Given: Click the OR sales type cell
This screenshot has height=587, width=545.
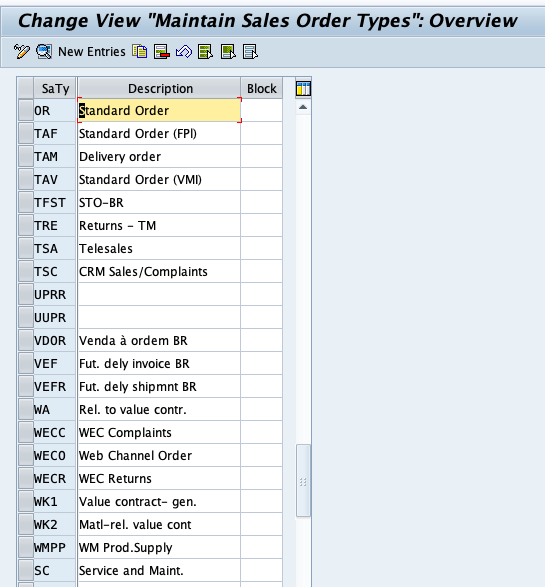Looking at the screenshot, I should point(55,110).
